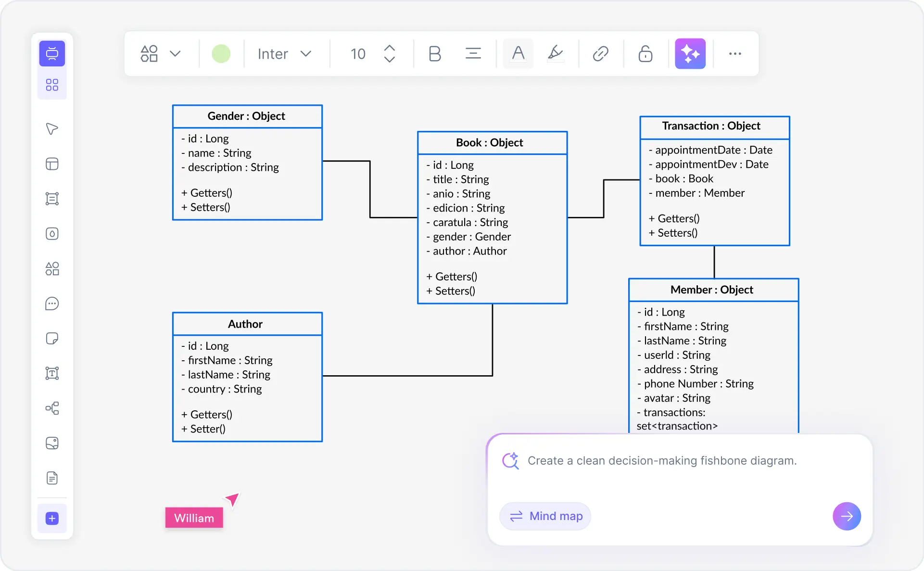Select the text box tool in sidebar

(x=52, y=373)
